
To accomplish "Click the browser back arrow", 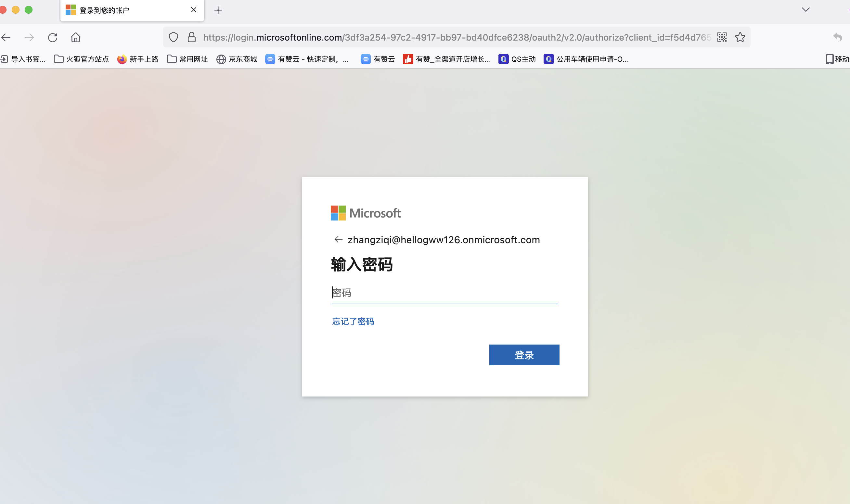I will 6,37.
